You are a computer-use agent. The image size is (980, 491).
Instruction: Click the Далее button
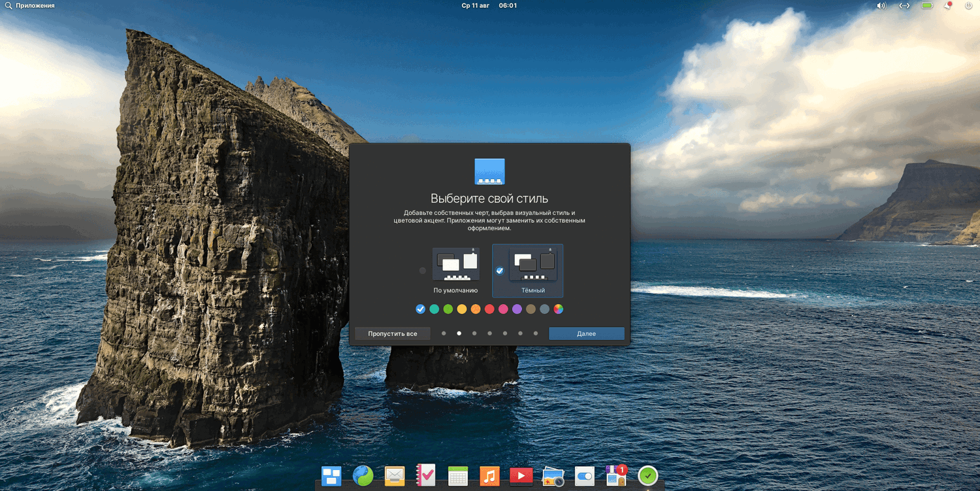point(586,333)
